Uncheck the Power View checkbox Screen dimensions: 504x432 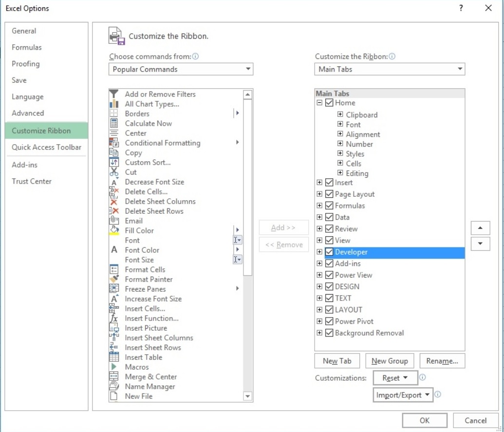click(x=329, y=275)
